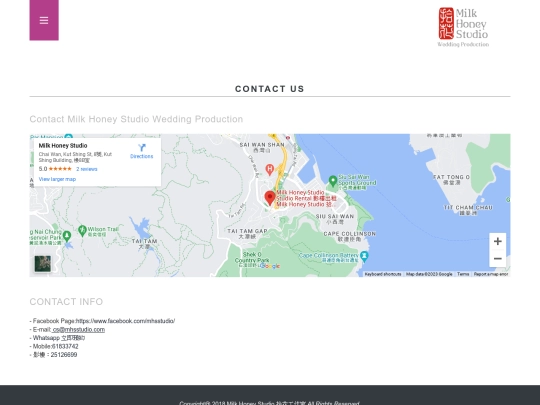Click the copyright footer text
The height and width of the screenshot is (405, 540).
coord(269,403)
